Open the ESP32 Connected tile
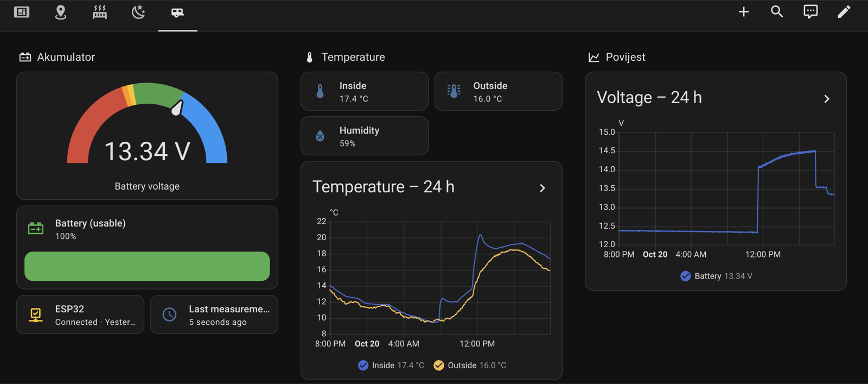Screen dimensions: 868x384 tap(80, 314)
